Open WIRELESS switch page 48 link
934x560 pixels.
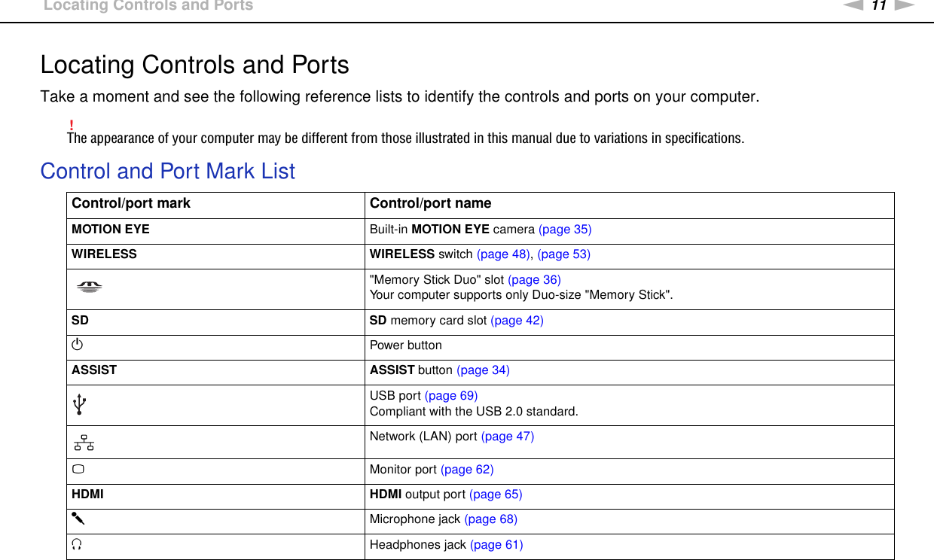coord(503,254)
